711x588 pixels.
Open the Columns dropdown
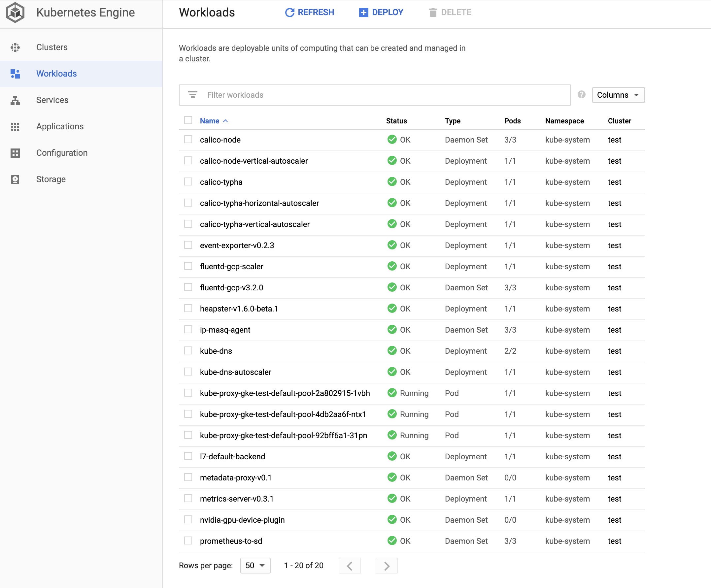[618, 95]
